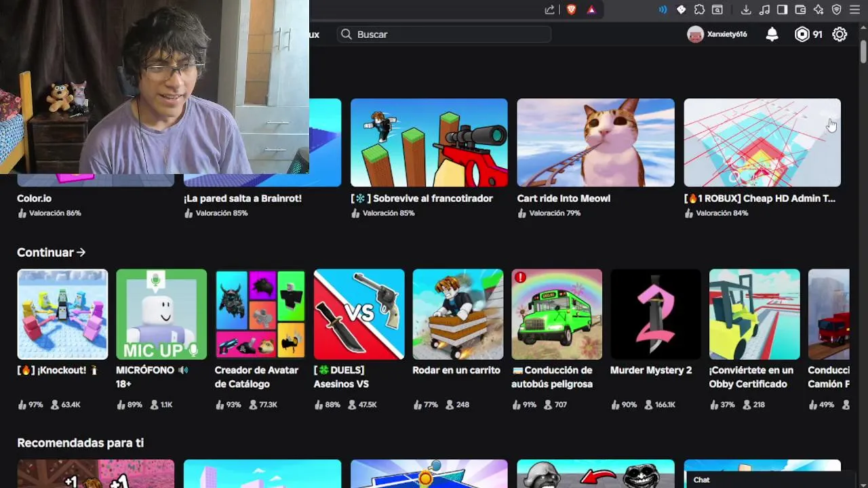
Task: Open Cart ride Into Meow! cat thumbnail
Action: pyautogui.click(x=595, y=142)
